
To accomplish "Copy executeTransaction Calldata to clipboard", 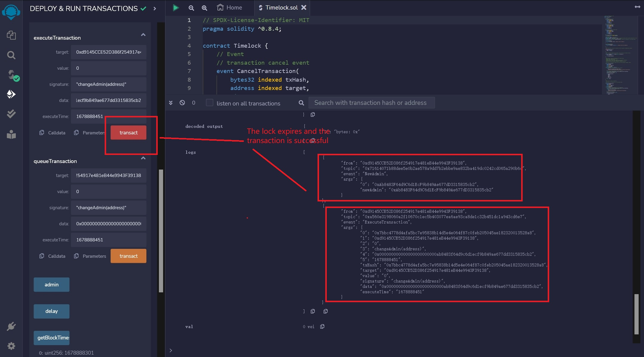I will tap(42, 133).
